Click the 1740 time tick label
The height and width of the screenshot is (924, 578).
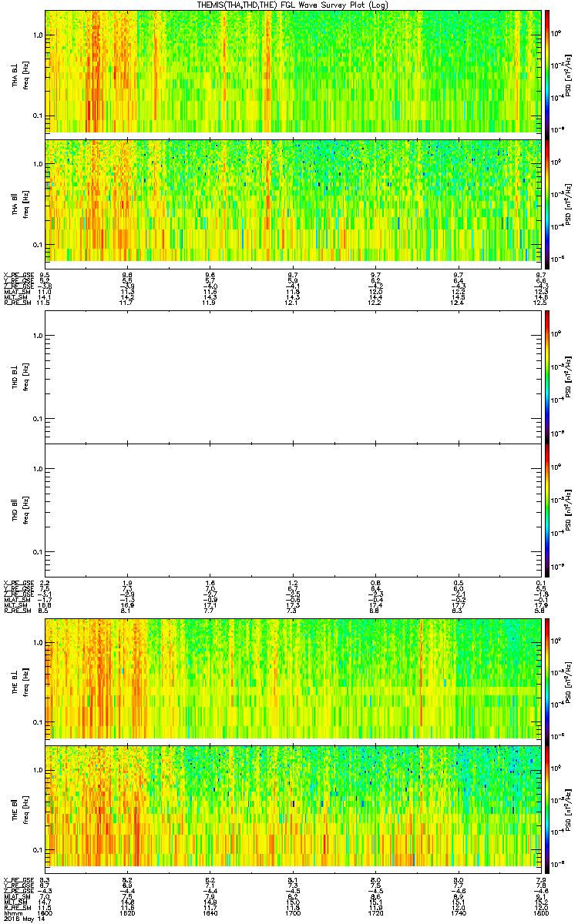tap(459, 914)
